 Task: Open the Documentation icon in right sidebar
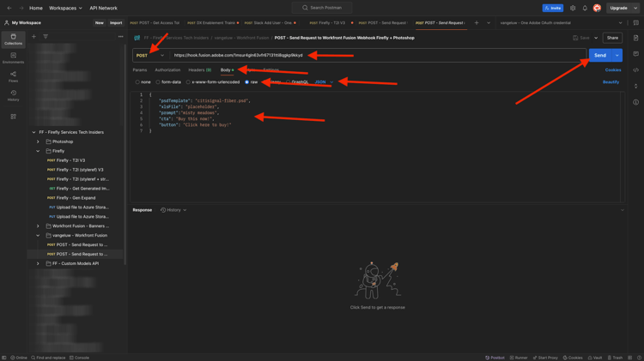pyautogui.click(x=635, y=38)
